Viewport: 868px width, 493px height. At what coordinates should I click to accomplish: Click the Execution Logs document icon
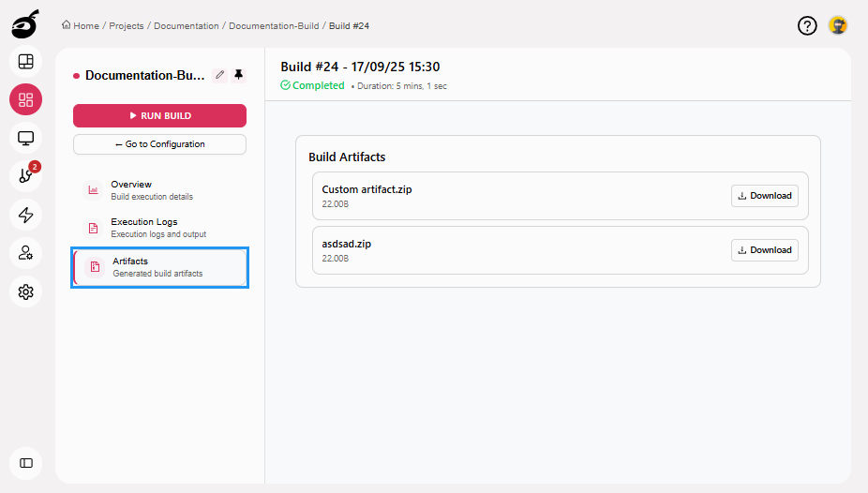[93, 228]
